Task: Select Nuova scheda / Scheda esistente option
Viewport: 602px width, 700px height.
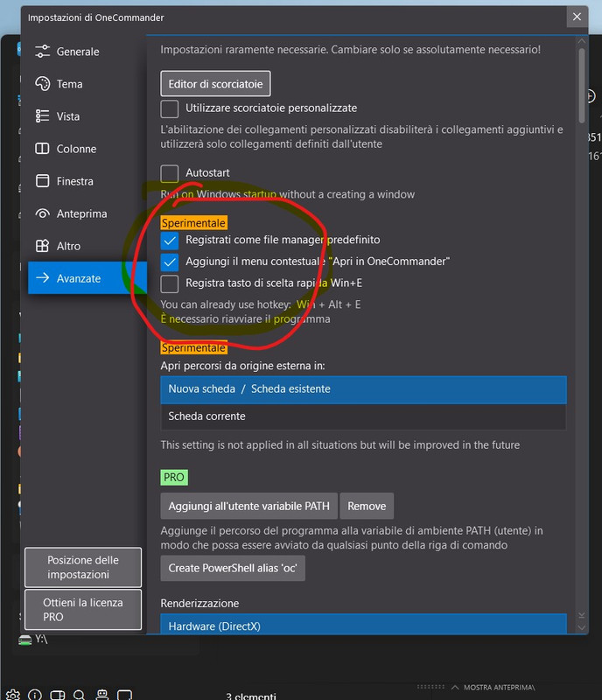Action: pyautogui.click(x=363, y=389)
